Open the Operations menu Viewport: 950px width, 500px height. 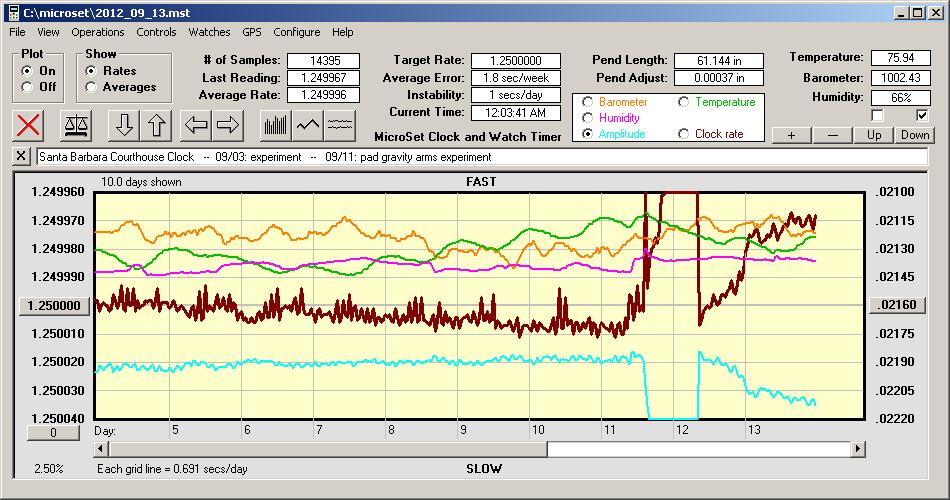(x=98, y=32)
